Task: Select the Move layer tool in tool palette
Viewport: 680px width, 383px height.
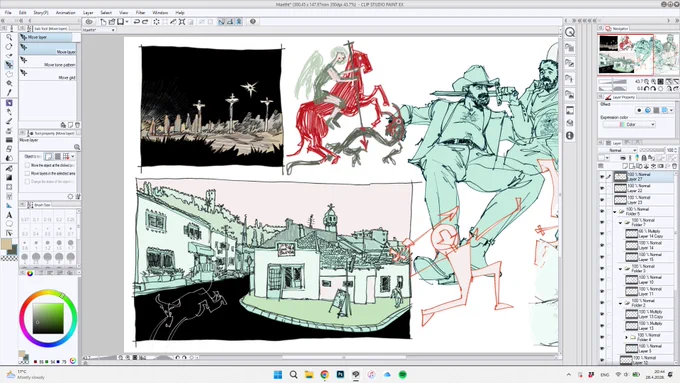Action: click(x=9, y=65)
